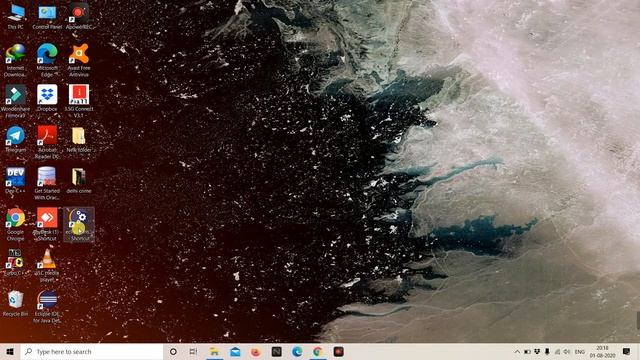
Task: Open Firefox from the taskbar
Action: pos(256,351)
